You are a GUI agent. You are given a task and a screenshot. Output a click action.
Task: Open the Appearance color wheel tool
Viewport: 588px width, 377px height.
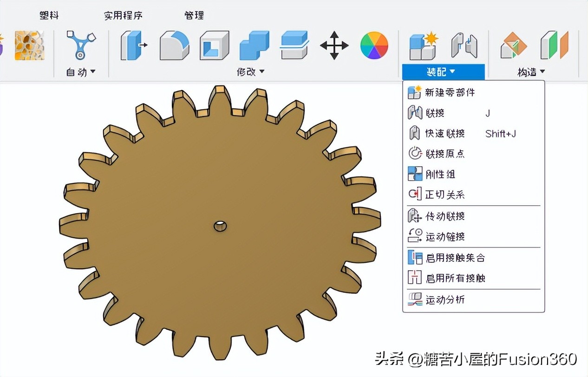[x=374, y=45]
